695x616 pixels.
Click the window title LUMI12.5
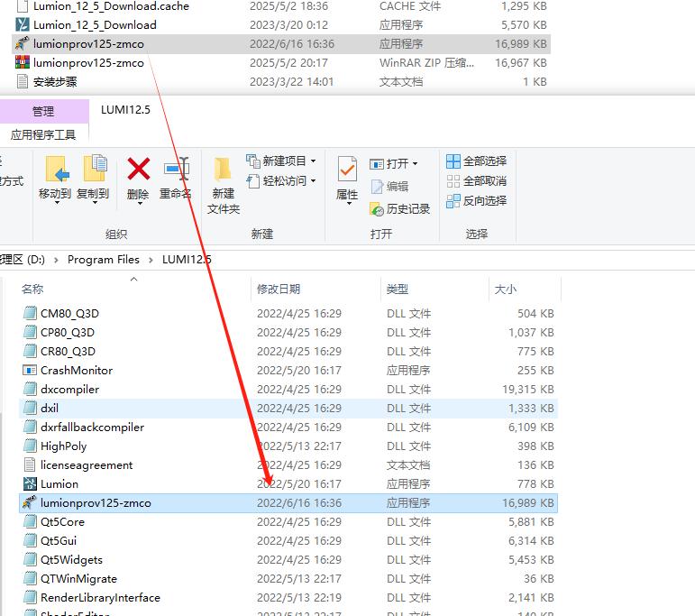click(x=125, y=109)
